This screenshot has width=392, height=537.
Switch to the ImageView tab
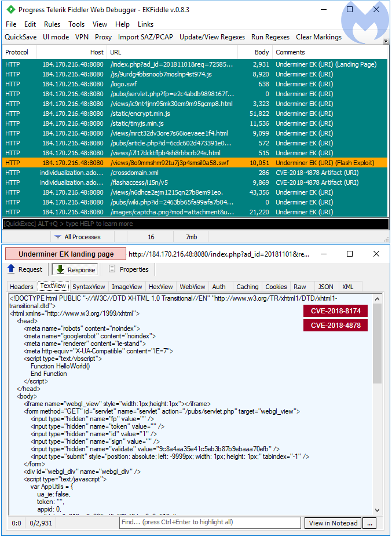[127, 287]
